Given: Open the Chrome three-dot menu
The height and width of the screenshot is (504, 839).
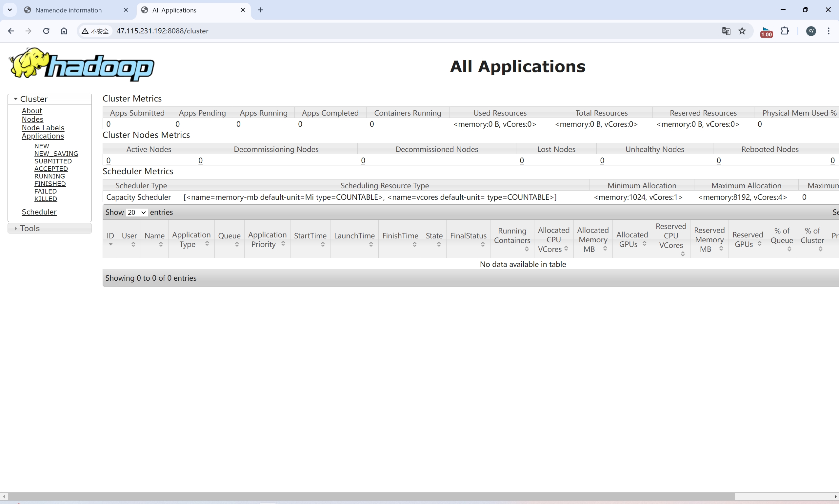Looking at the screenshot, I should point(829,31).
